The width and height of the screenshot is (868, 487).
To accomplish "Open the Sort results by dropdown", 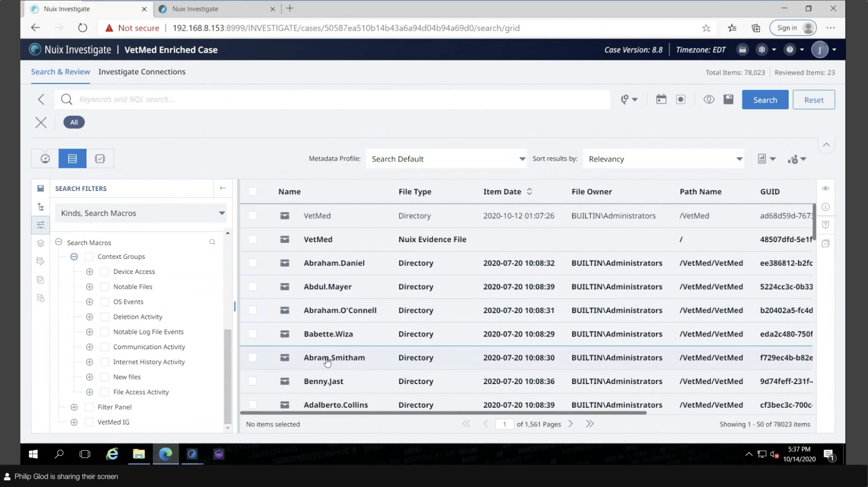I will [663, 159].
